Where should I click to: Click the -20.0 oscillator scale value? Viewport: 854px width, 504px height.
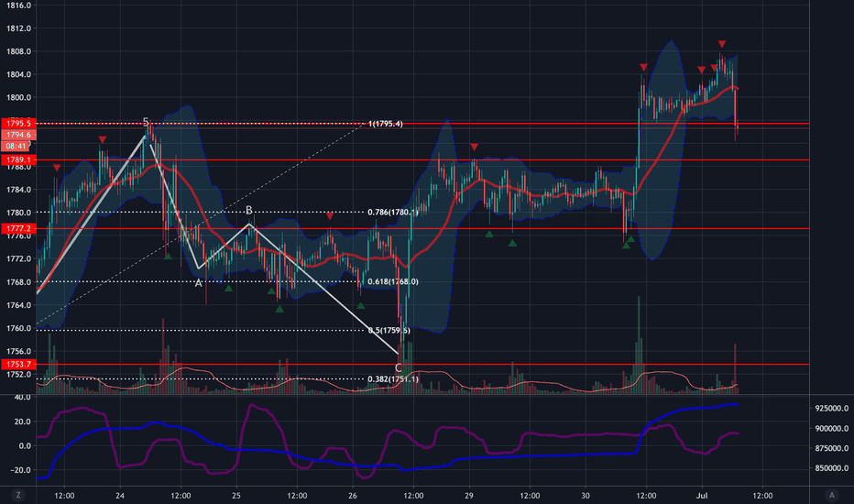coord(21,470)
